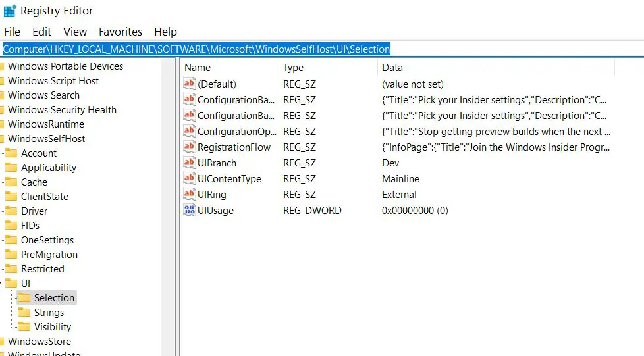Click the DWORD binary icon beside UIUsage
This screenshot has height=356, width=644.
point(190,210)
